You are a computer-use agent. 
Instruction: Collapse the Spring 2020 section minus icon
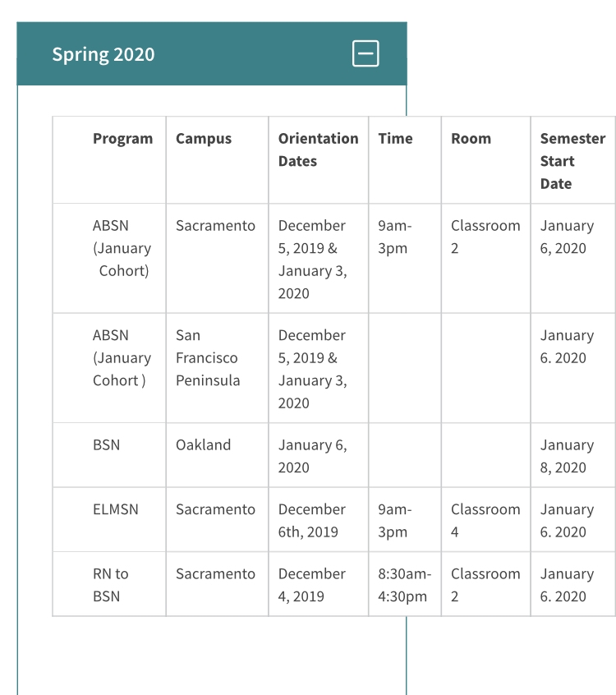(x=365, y=53)
